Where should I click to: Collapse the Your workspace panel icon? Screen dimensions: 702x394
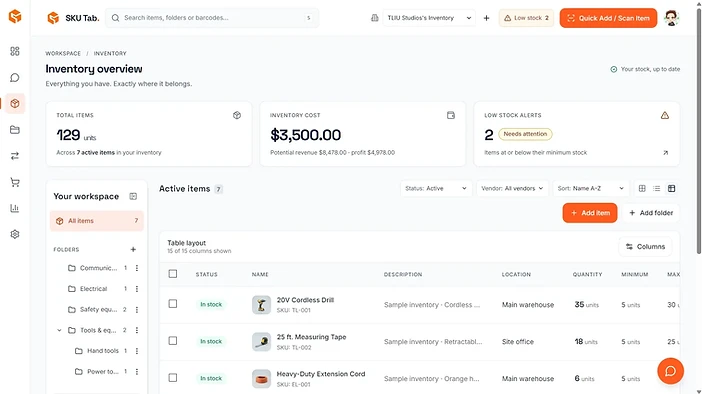pyautogui.click(x=133, y=196)
